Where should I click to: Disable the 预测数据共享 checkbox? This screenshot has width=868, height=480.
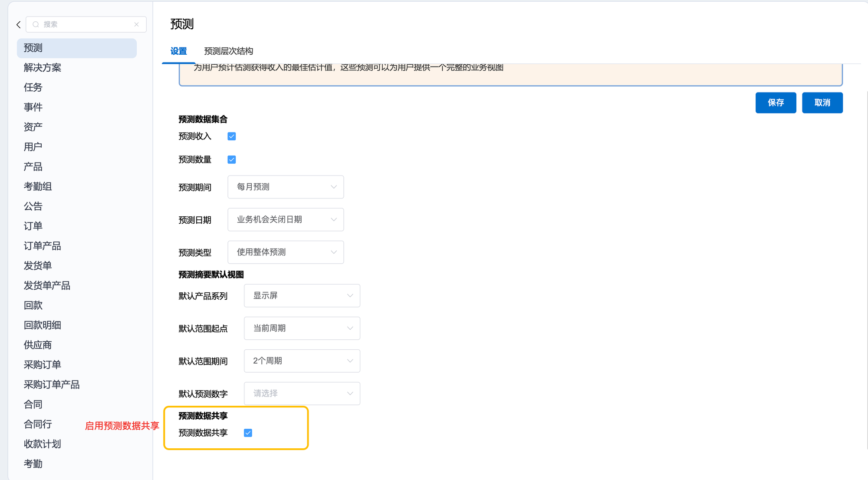click(248, 433)
